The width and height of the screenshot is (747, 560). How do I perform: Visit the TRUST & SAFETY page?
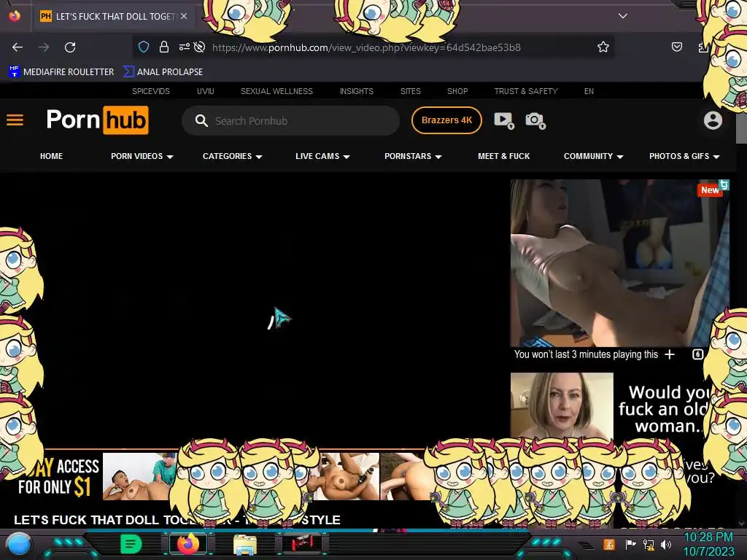point(526,91)
